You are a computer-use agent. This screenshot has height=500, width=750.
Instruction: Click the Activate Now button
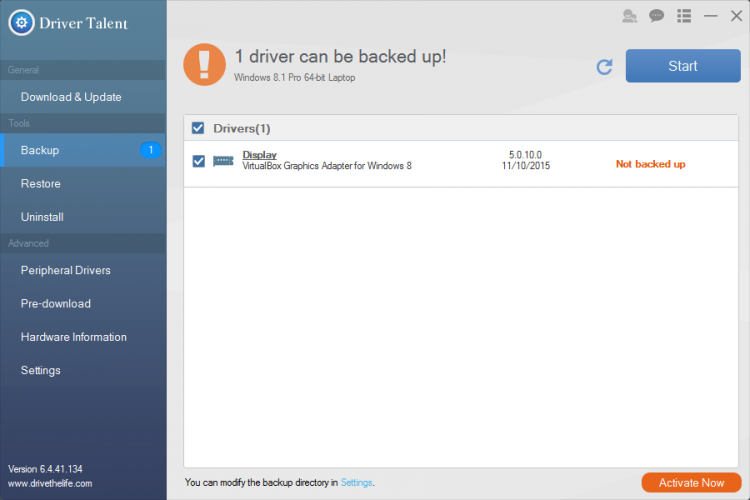pyautogui.click(x=692, y=483)
